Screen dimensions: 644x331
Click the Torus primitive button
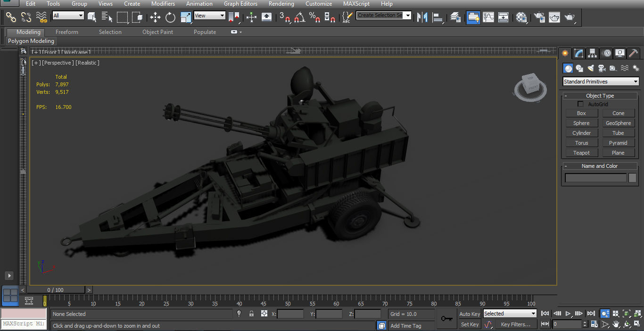581,143
